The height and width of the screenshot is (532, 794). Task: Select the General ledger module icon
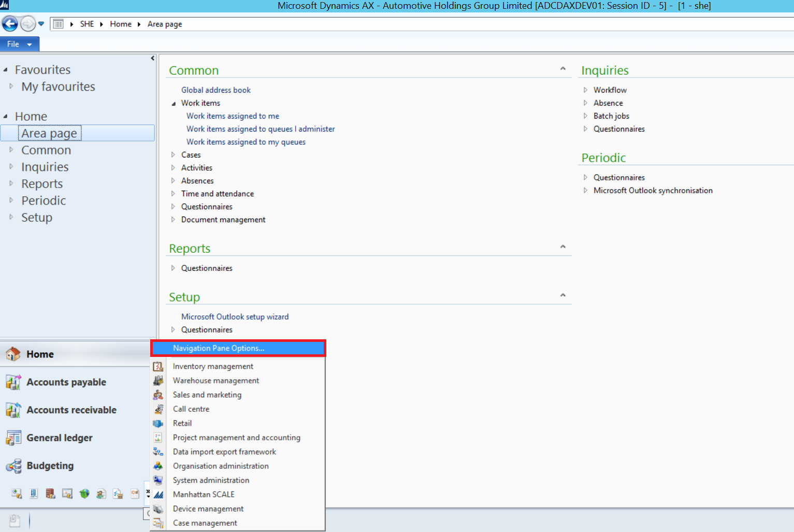13,438
